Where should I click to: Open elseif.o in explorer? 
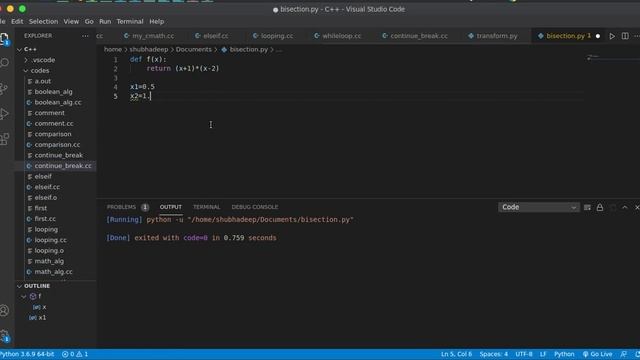tap(46, 198)
